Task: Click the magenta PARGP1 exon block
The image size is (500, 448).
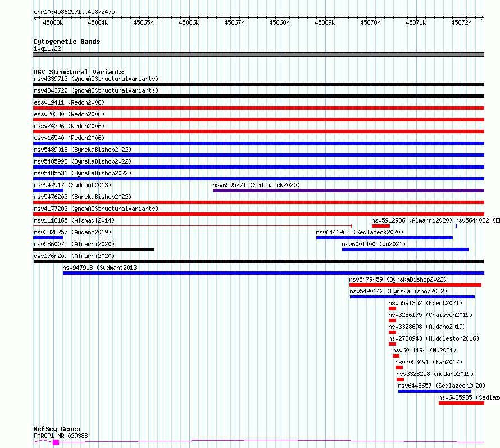Action: (x=56, y=442)
